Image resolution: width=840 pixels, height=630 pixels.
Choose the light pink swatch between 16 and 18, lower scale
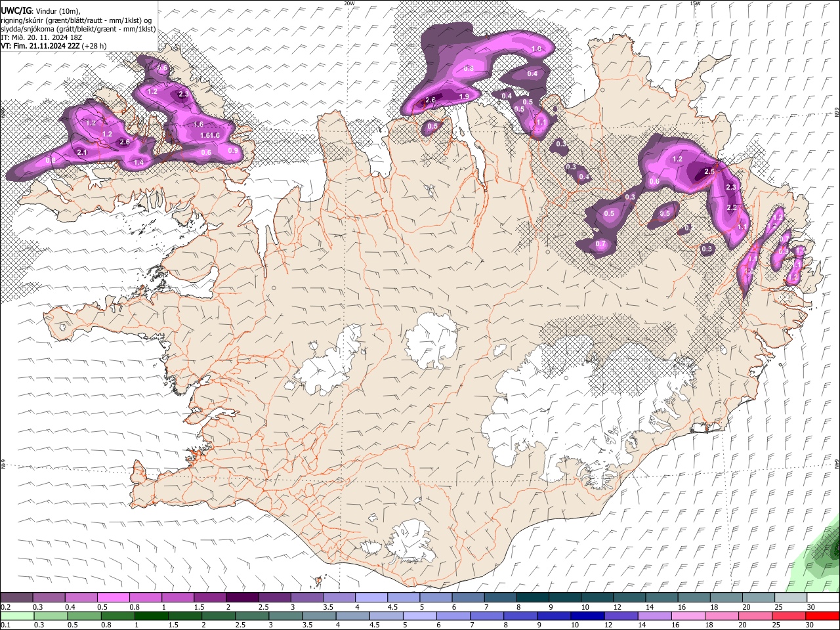tap(688, 616)
